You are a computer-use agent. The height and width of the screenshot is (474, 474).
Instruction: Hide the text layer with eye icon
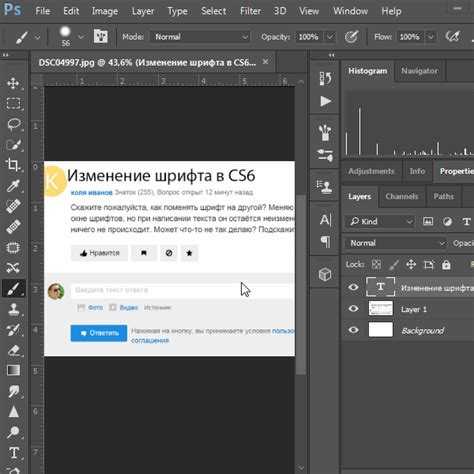[354, 287]
